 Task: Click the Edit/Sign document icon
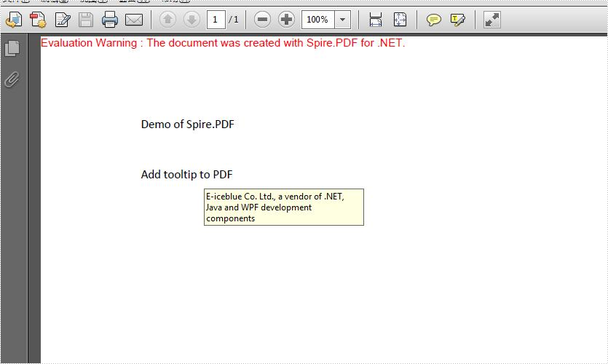click(63, 20)
